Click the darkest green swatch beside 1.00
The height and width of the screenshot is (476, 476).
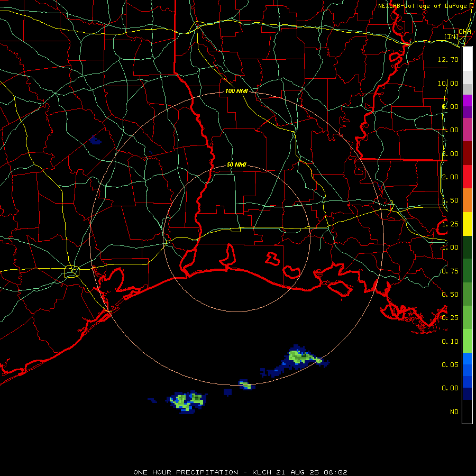coord(467,247)
